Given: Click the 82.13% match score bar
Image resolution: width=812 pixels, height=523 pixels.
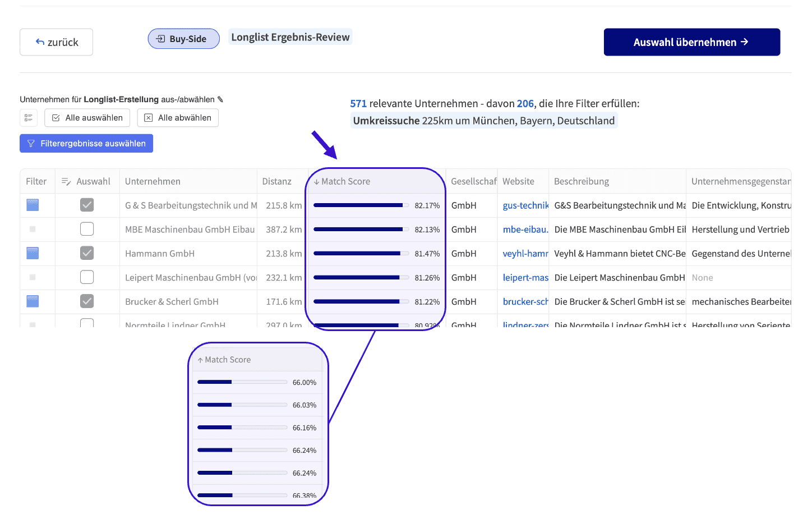Looking at the screenshot, I should [x=361, y=230].
